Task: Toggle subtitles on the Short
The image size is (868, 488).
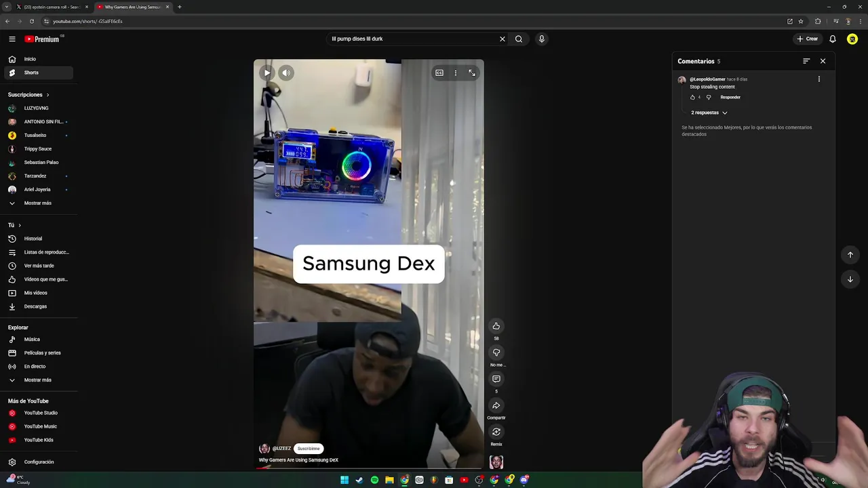Action: pyautogui.click(x=439, y=73)
